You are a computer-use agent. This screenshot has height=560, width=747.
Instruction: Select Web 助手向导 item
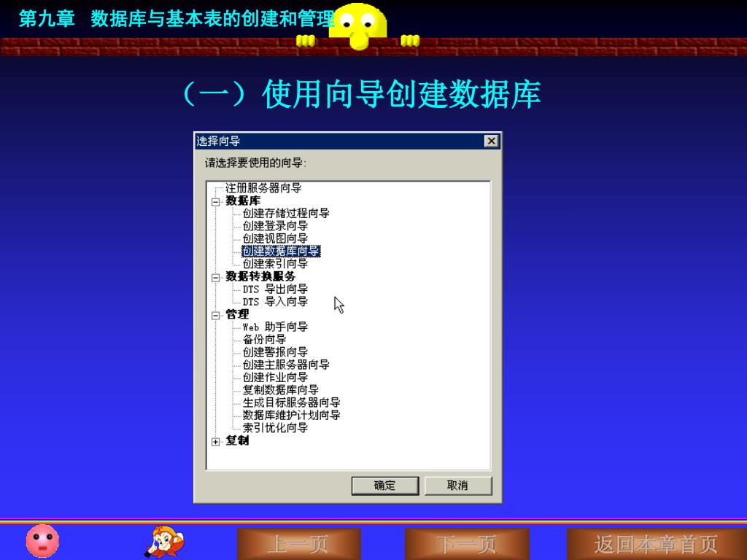click(x=275, y=327)
